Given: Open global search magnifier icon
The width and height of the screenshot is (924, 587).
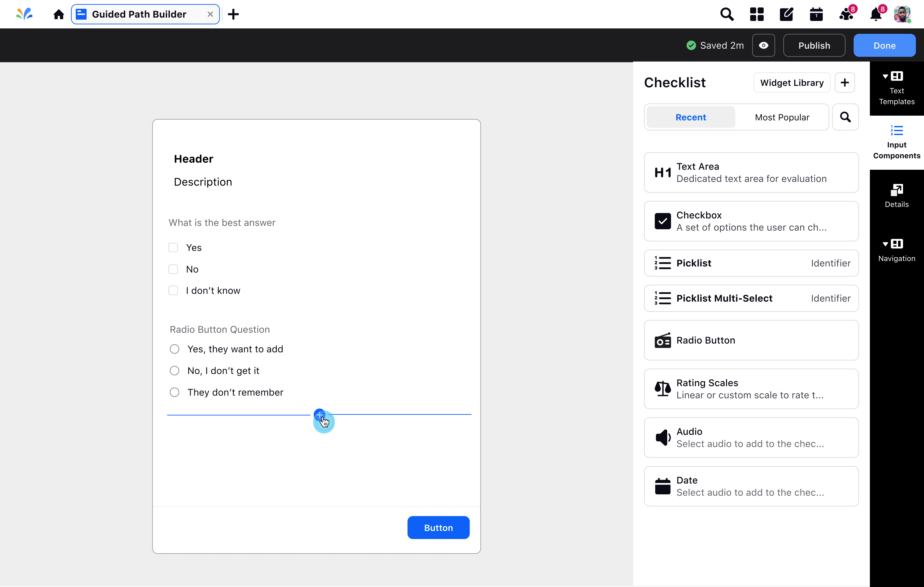Looking at the screenshot, I should (x=727, y=14).
